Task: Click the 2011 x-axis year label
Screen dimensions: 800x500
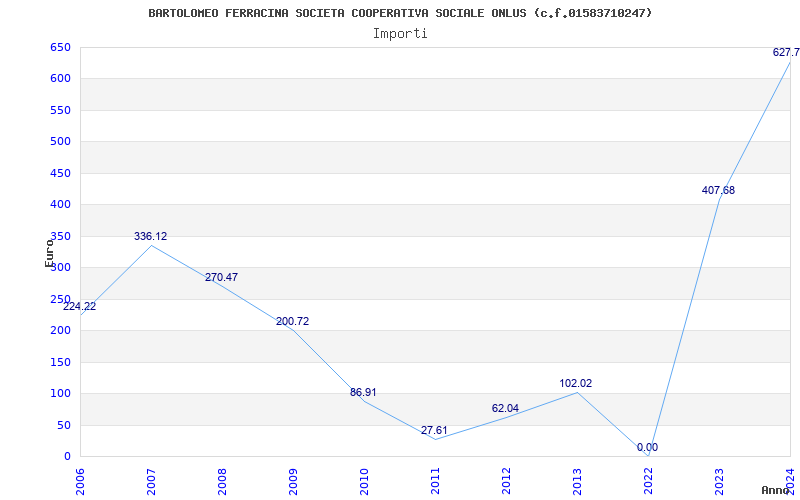Action: (x=435, y=482)
